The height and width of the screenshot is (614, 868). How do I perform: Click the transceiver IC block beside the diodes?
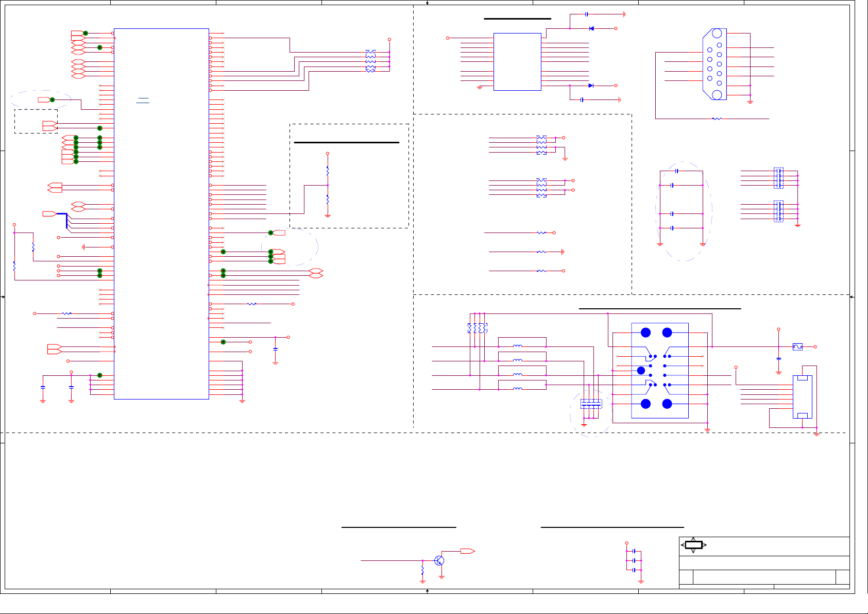[517, 62]
